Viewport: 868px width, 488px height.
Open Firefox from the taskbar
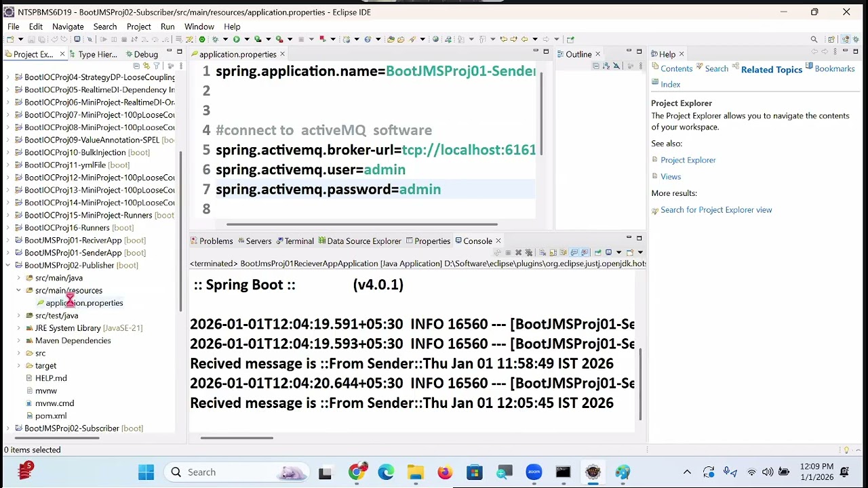click(445, 472)
